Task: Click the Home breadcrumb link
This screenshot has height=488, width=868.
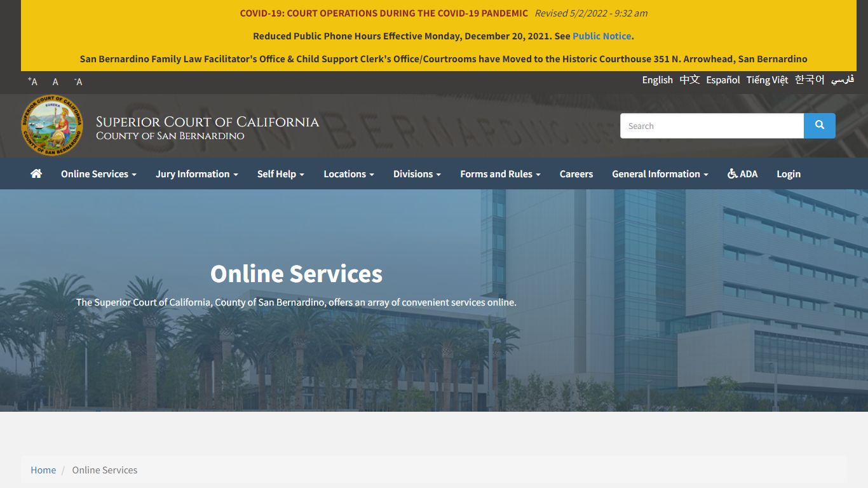Action: (43, 470)
